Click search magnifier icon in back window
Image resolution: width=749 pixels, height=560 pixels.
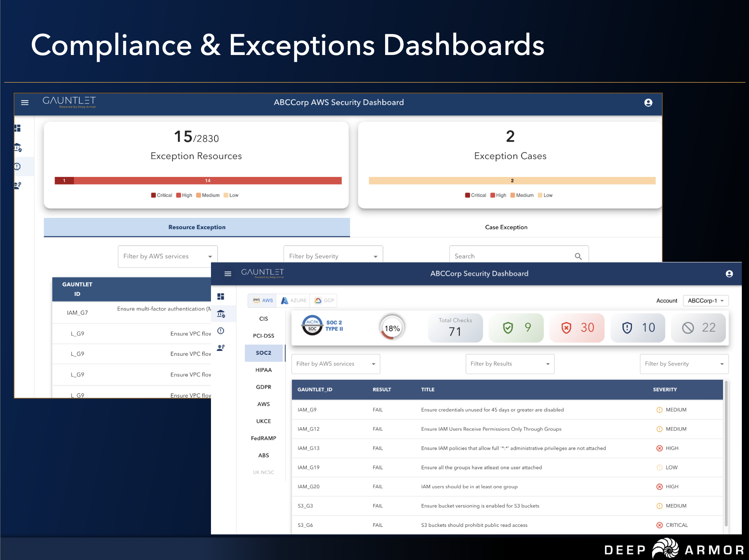pos(578,256)
